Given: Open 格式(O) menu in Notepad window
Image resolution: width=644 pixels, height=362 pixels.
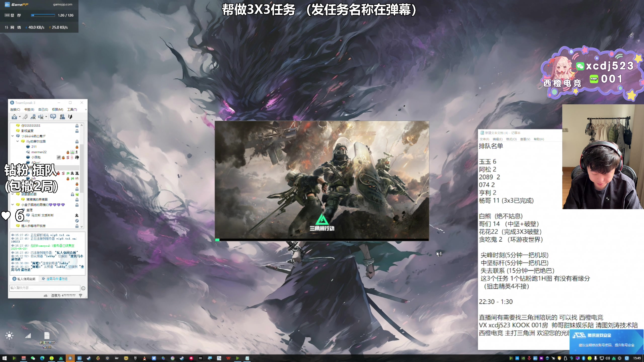Looking at the screenshot, I should 511,139.
